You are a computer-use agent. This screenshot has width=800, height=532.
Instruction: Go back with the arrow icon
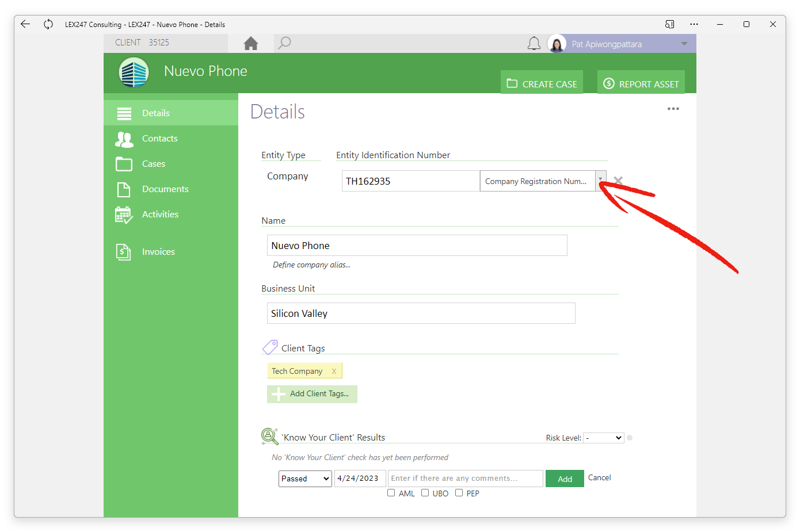(25, 24)
